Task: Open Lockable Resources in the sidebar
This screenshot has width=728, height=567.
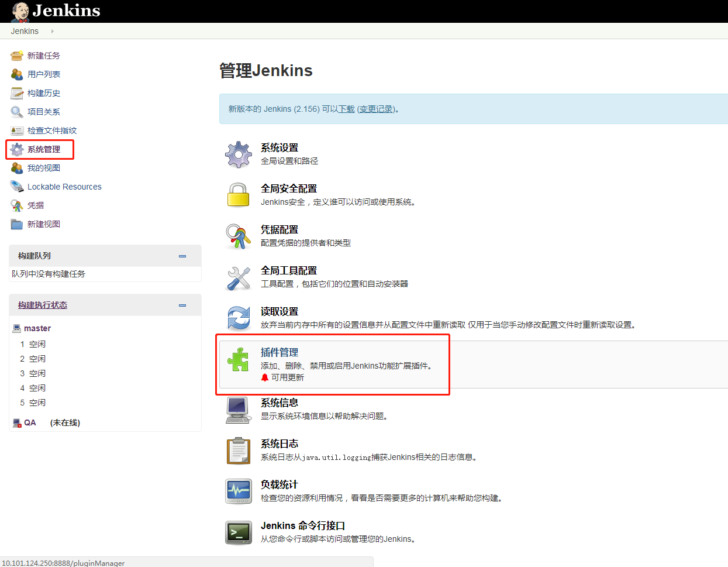Action: 64,187
